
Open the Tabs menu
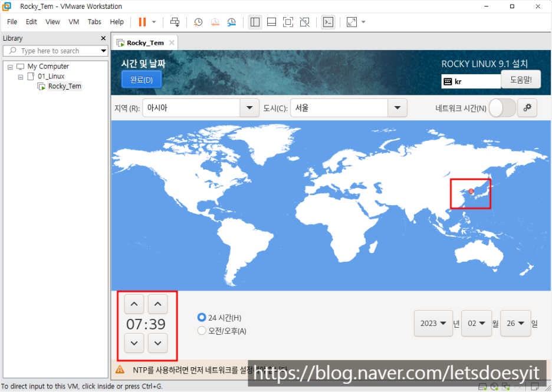pyautogui.click(x=94, y=22)
